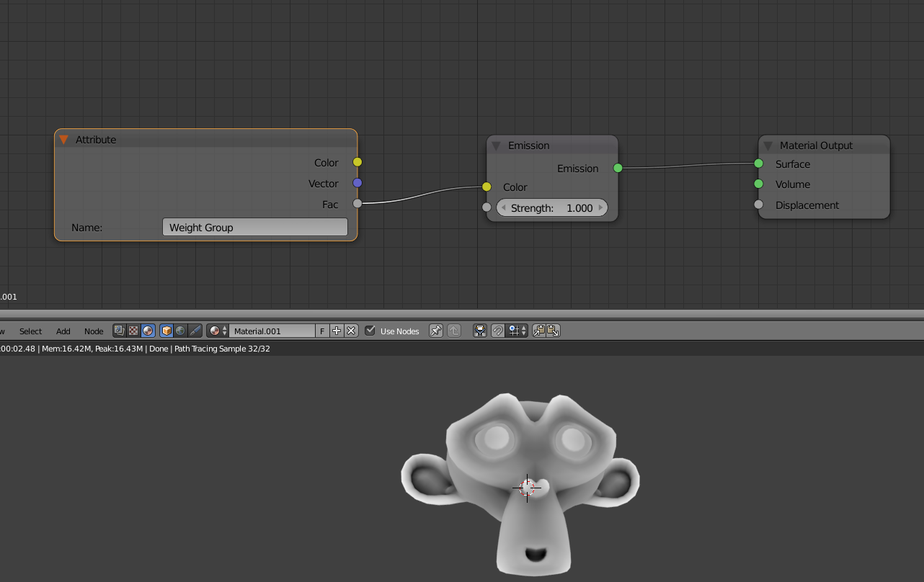Image resolution: width=924 pixels, height=582 pixels.
Task: Go to parent node tree icon
Action: tap(454, 331)
